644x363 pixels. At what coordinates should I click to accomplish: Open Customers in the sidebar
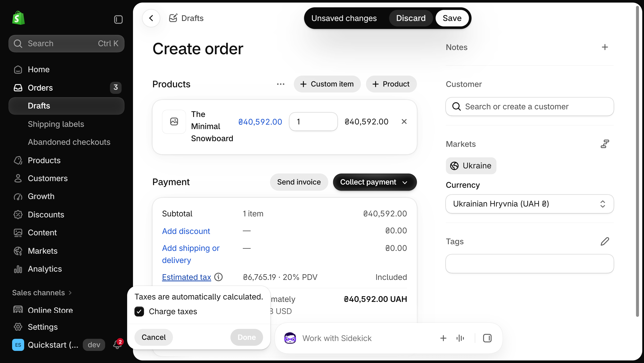click(66, 178)
